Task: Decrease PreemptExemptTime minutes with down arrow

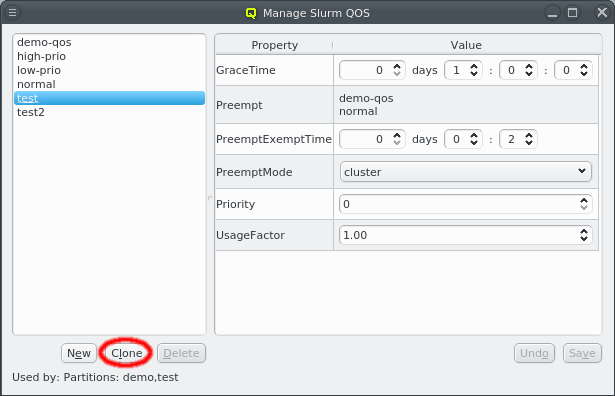Action: point(529,143)
